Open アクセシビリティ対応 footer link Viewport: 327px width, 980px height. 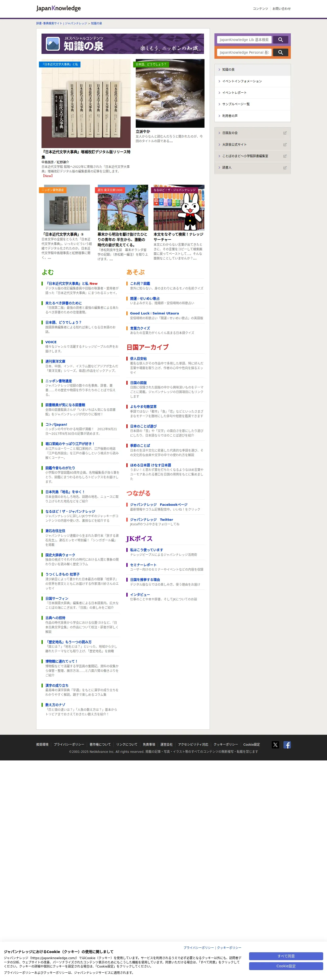[x=193, y=744]
